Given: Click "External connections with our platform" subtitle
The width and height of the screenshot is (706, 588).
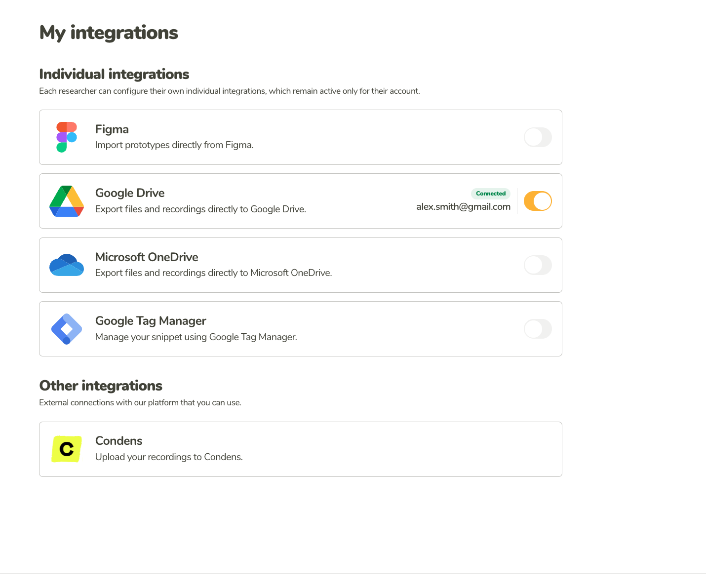Looking at the screenshot, I should tap(140, 403).
